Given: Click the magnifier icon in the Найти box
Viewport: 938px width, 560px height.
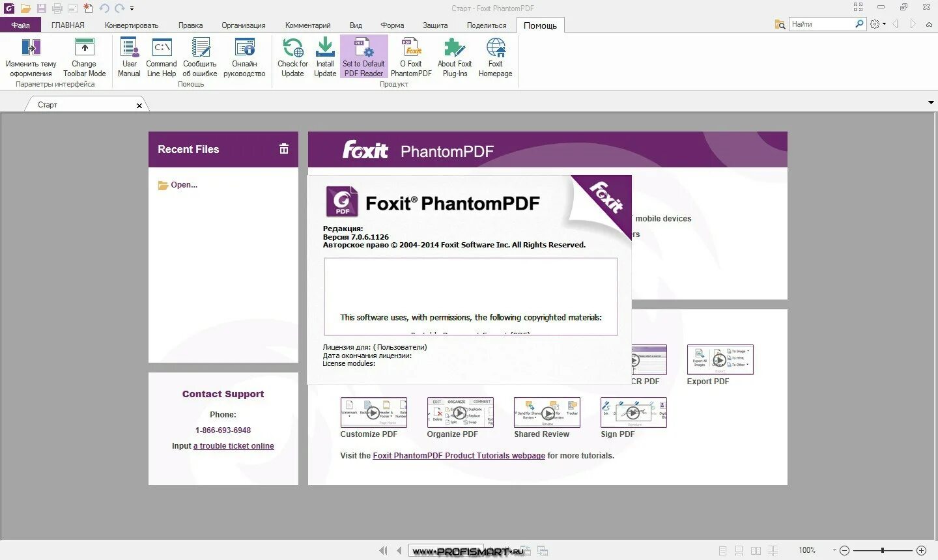Looking at the screenshot, I should click(x=859, y=24).
